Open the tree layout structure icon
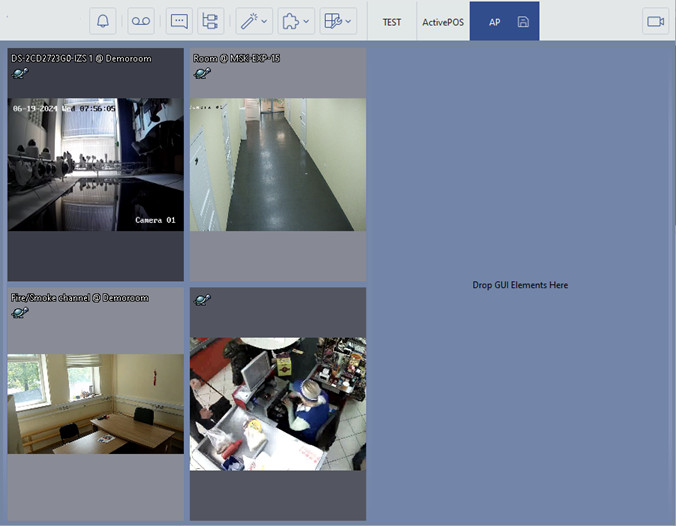 tap(210, 21)
